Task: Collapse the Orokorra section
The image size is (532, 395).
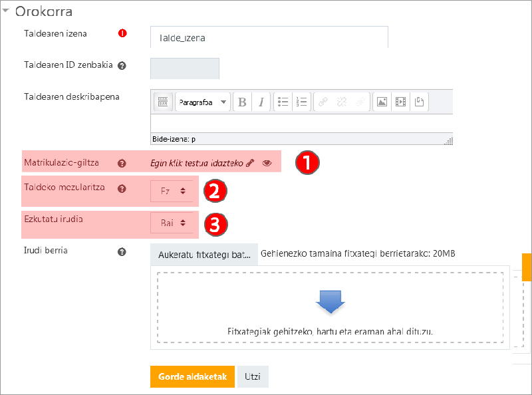Action: coord(7,11)
